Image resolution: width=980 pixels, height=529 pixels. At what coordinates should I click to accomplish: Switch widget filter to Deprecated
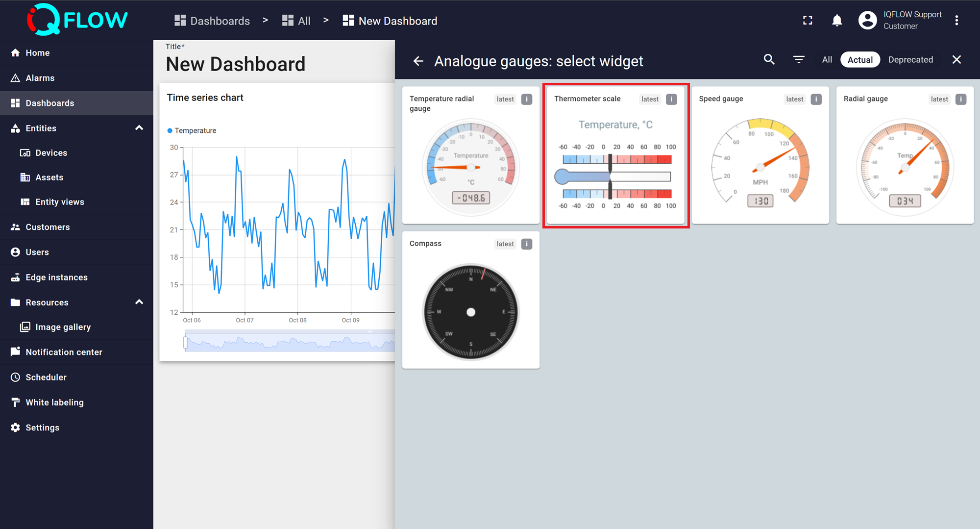coord(910,59)
